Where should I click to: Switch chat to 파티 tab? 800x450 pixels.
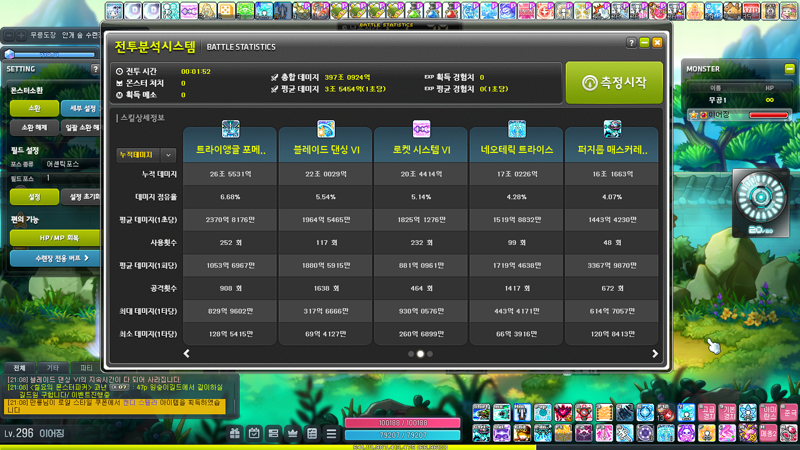86,368
